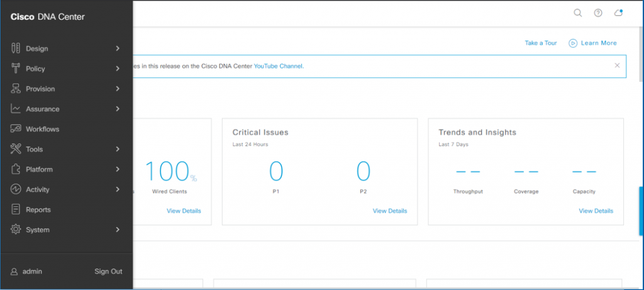Expand the Platform submenu chevron
This screenshot has width=644, height=290.
[118, 169]
